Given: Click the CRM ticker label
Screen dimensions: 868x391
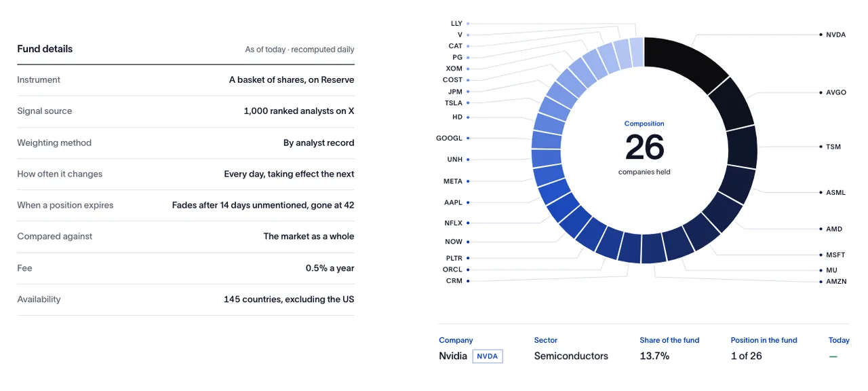Looking at the screenshot, I should tap(454, 281).
